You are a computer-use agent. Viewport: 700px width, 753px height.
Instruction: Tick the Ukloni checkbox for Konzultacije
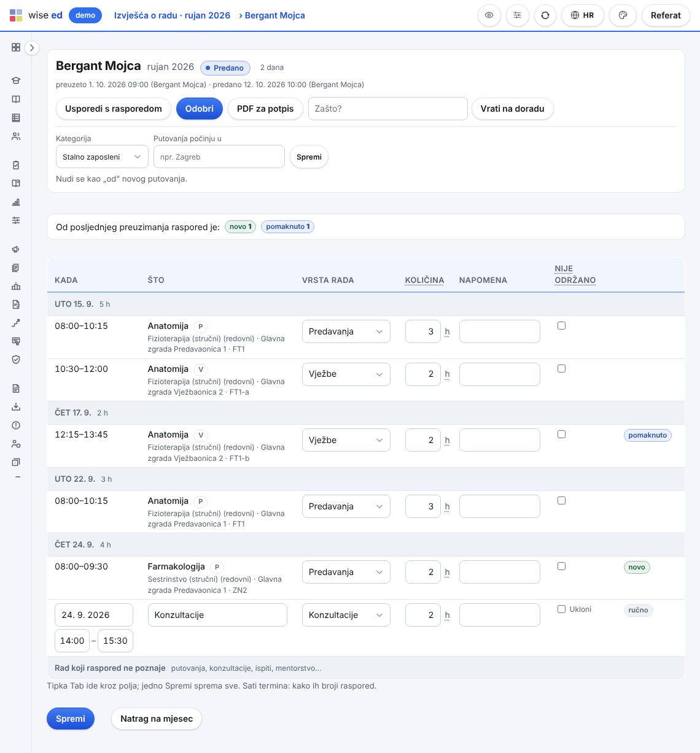pos(561,609)
